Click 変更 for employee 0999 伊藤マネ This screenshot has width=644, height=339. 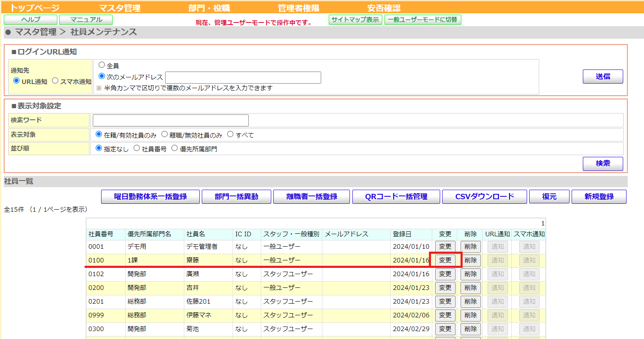[x=445, y=315]
